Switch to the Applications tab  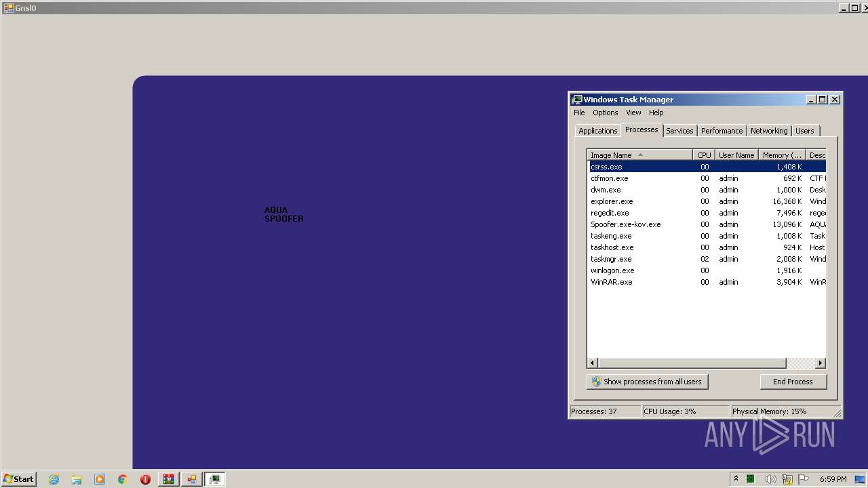[x=597, y=131]
